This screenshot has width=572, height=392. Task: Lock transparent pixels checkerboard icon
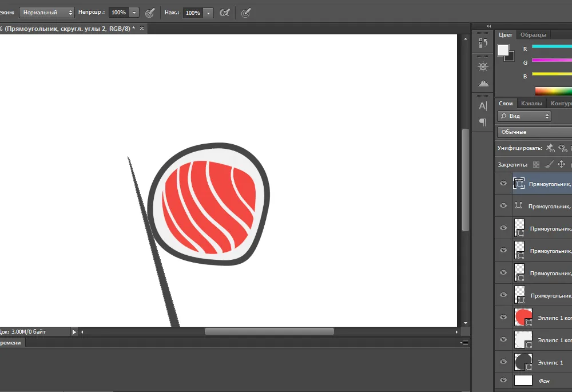coord(536,165)
